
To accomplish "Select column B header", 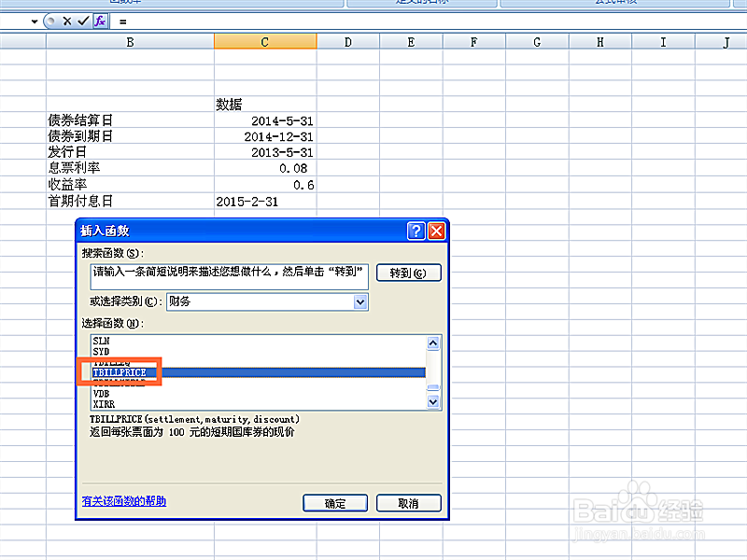I will [130, 42].
